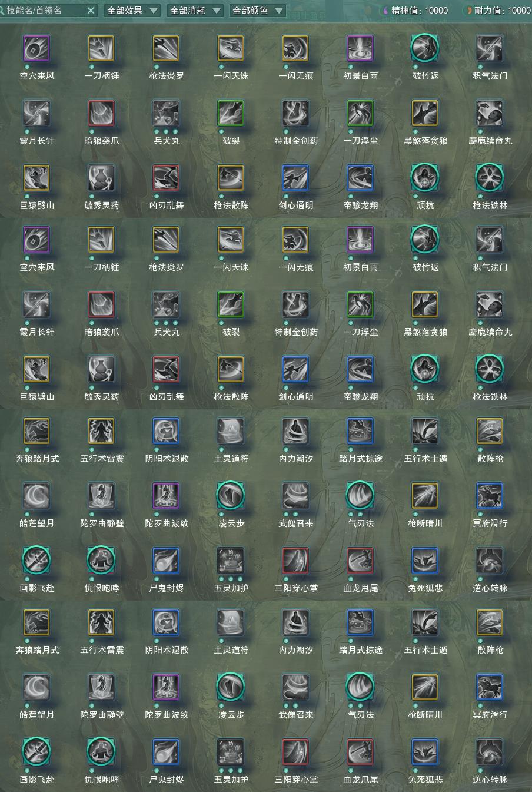Expand the 全部消耗 cost dropdown

pos(195,10)
